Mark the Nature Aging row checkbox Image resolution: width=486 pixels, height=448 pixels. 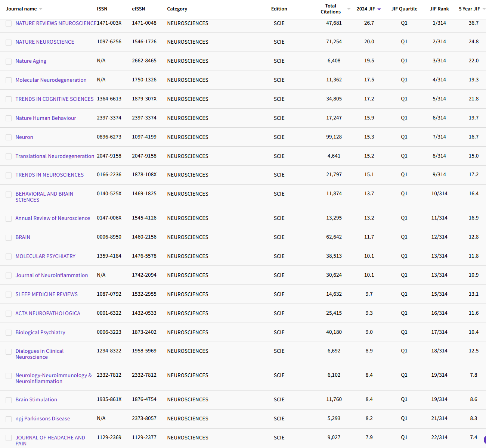(x=9, y=62)
